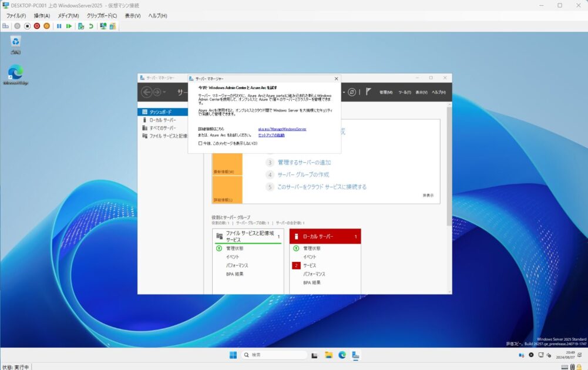
Task: Open the 操作(A) menu
Action: tap(42, 16)
